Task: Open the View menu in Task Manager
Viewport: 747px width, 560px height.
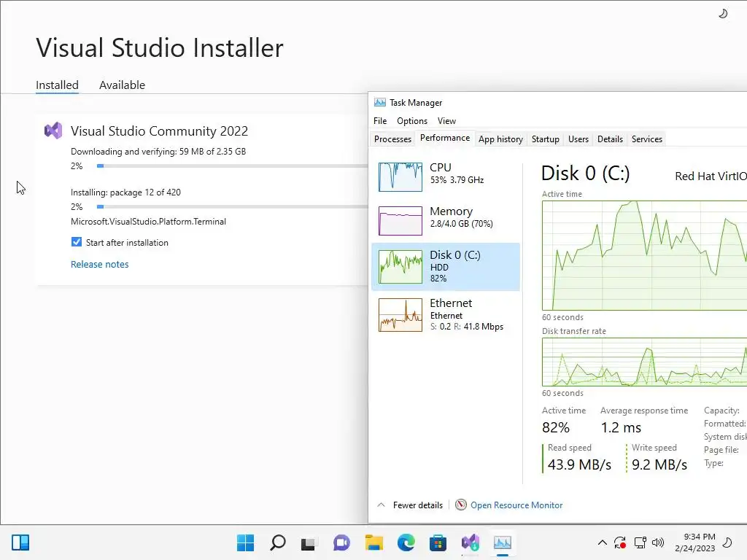Action: (x=446, y=121)
